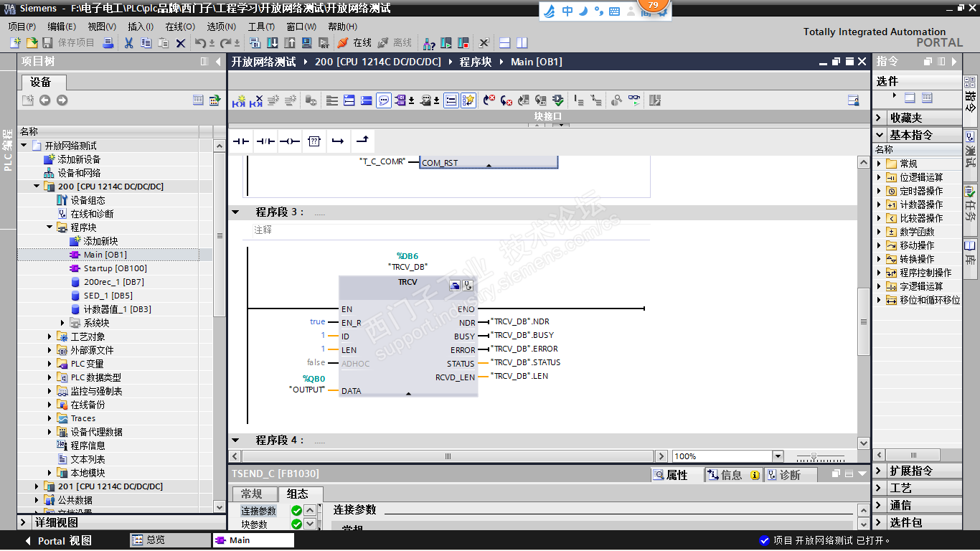Open the 视图(V) menu

tap(102, 27)
